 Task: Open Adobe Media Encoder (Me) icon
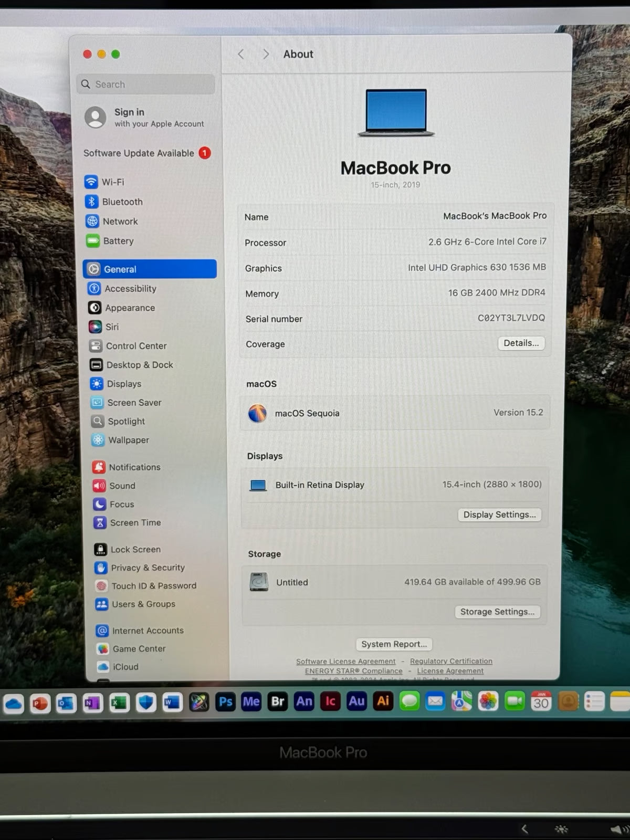click(x=251, y=701)
